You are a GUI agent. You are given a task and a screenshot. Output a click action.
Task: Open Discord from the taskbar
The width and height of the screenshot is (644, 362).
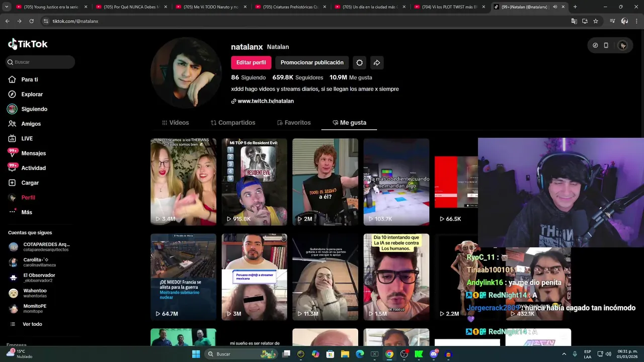point(434,354)
